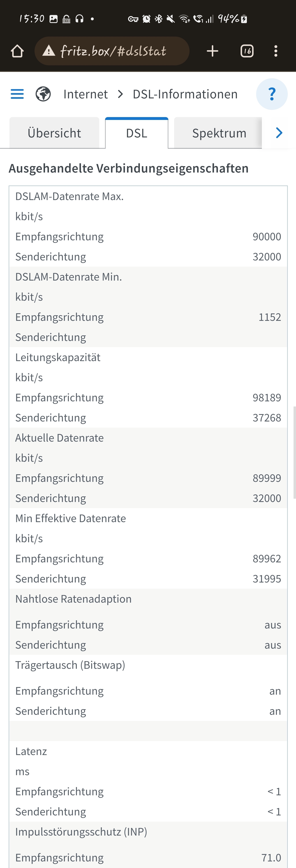Show more tabs with right chevron

pos(279,133)
